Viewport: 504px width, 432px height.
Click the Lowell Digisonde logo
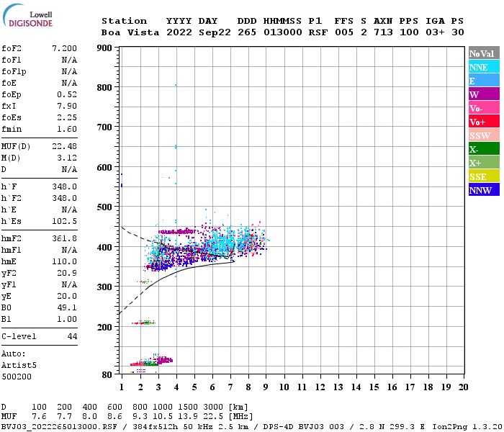27,15
